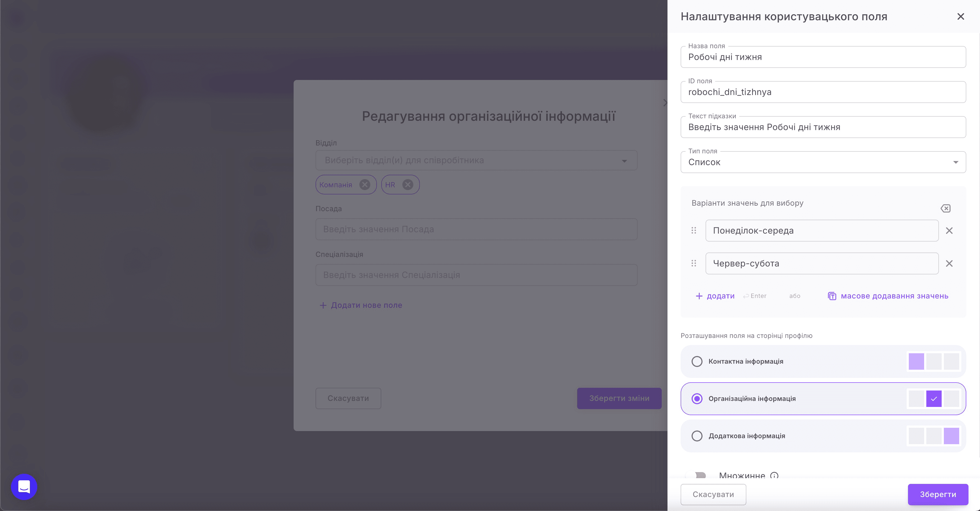Viewport: 980px width, 511px height.
Task: Open the support chat bubble
Action: pos(24,487)
